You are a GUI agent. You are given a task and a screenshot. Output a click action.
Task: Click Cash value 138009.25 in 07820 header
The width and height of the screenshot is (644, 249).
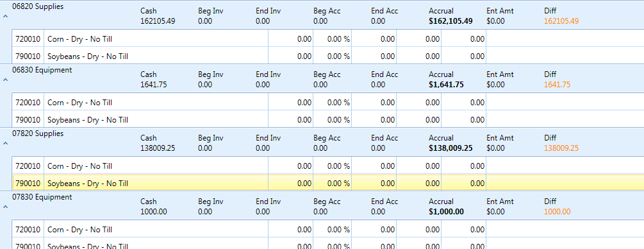tap(158, 148)
